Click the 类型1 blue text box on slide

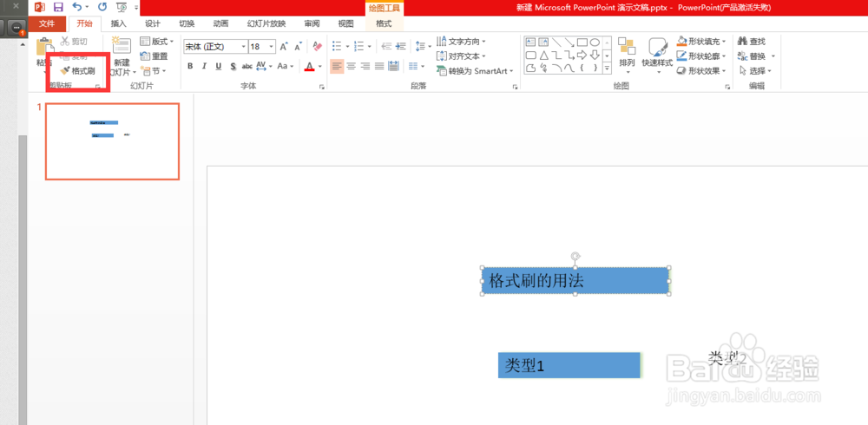click(x=569, y=365)
